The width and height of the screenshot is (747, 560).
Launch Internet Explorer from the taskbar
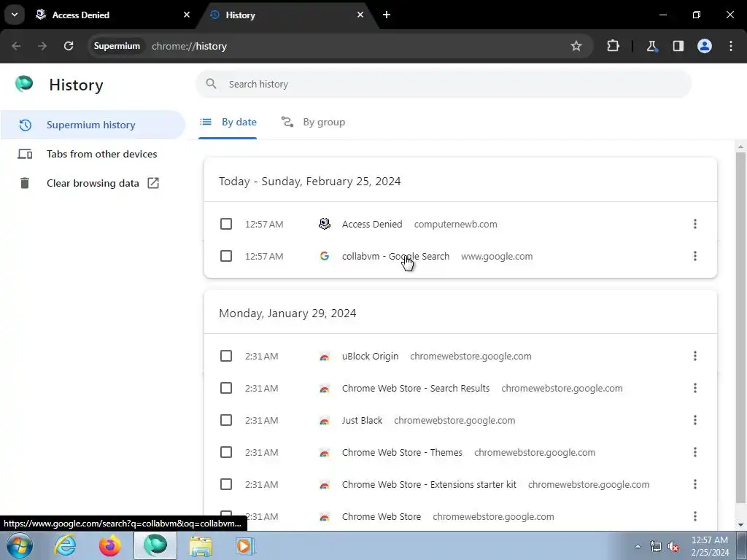65,545
